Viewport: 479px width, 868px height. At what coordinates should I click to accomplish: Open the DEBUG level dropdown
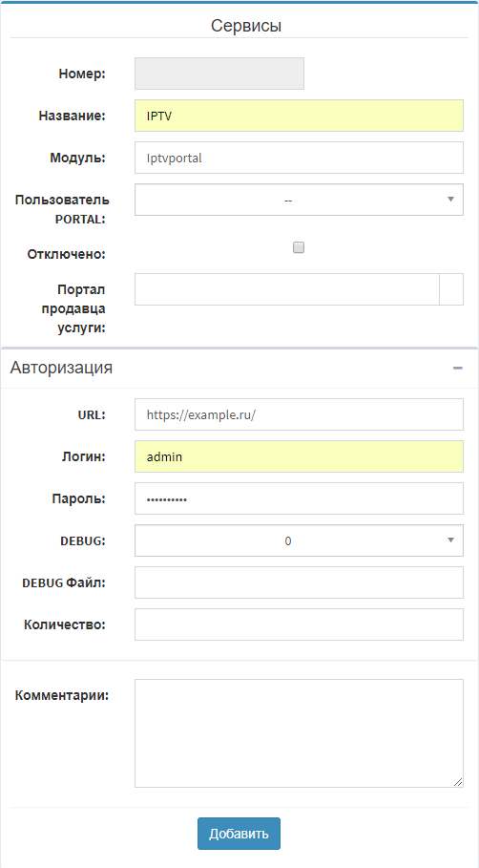click(x=299, y=540)
